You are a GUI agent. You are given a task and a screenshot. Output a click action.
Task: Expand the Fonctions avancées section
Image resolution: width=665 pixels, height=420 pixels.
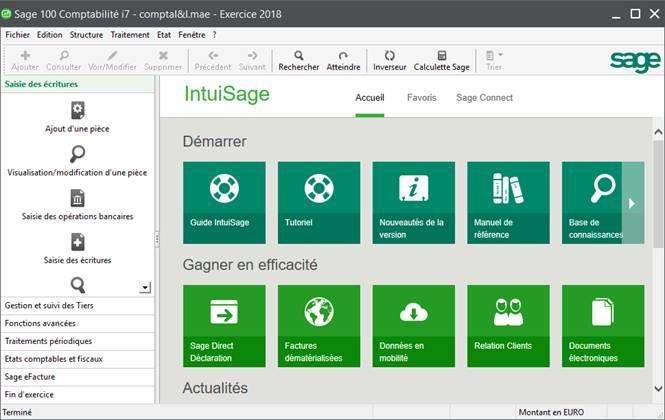[x=78, y=323]
